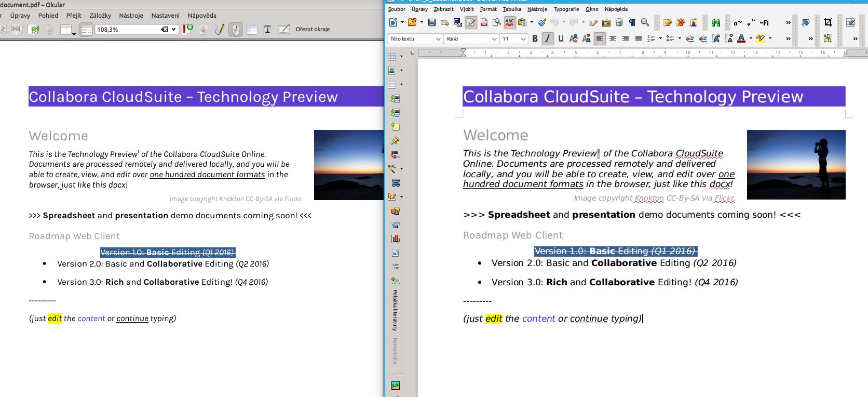
Task: Open the font name dropdown 'Karla'
Action: click(x=494, y=39)
